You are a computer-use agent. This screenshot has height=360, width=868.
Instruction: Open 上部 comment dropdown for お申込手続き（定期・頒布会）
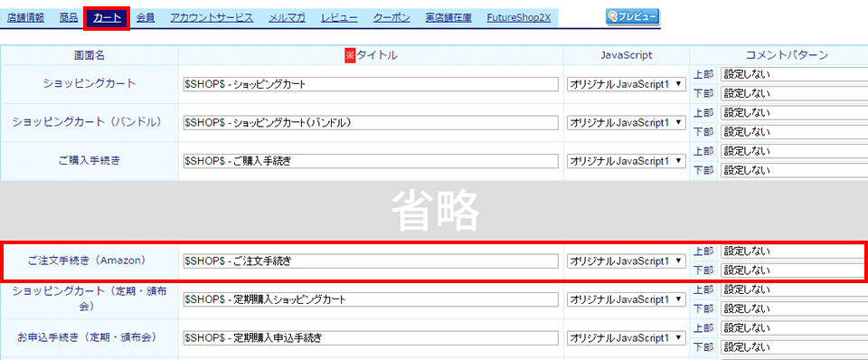[x=794, y=327]
